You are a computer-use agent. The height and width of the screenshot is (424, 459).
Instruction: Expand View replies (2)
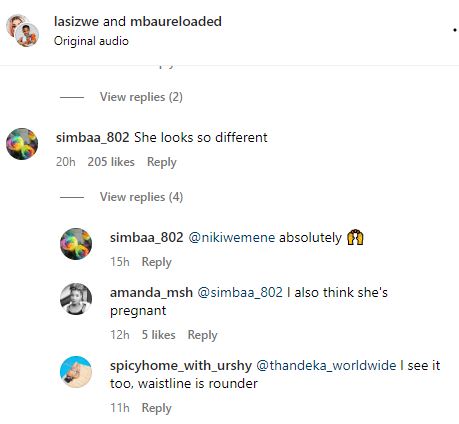coord(141,97)
